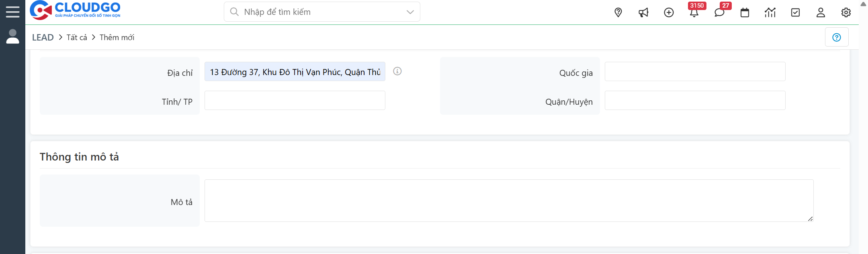Open the analytics chart icon

(x=770, y=12)
